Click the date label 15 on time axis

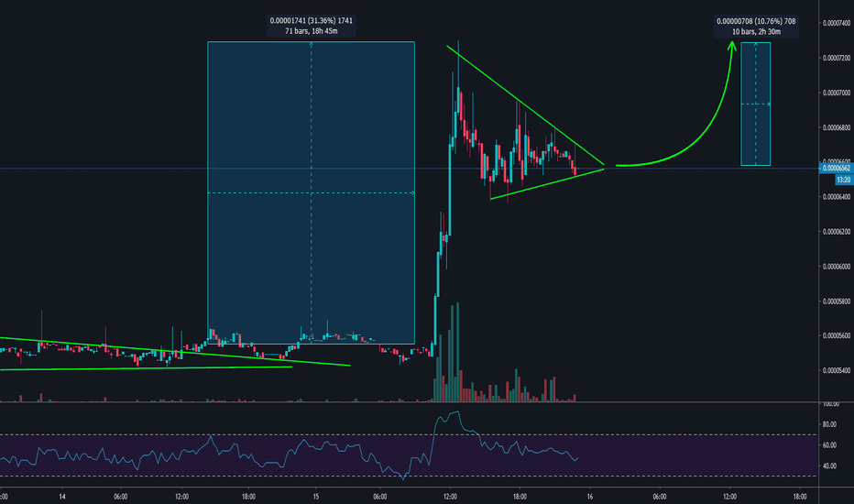(316, 497)
